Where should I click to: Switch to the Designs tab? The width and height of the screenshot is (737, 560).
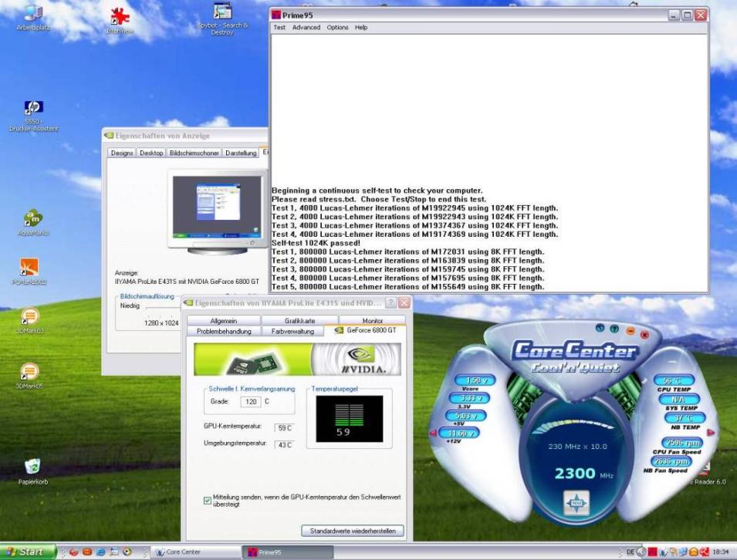tap(122, 153)
